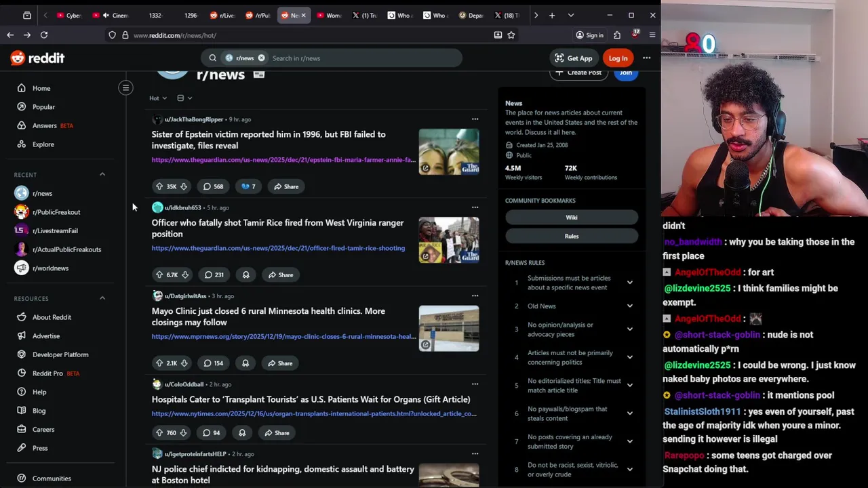Open Popular in the left sidebar

pos(43,107)
